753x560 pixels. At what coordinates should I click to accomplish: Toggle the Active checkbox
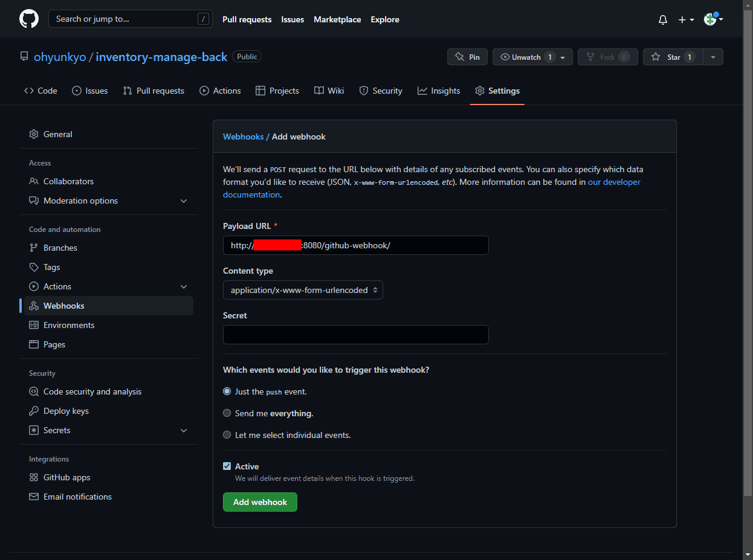[227, 466]
